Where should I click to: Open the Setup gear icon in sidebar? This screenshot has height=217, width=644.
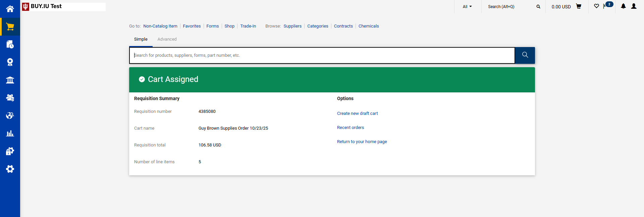point(10,169)
